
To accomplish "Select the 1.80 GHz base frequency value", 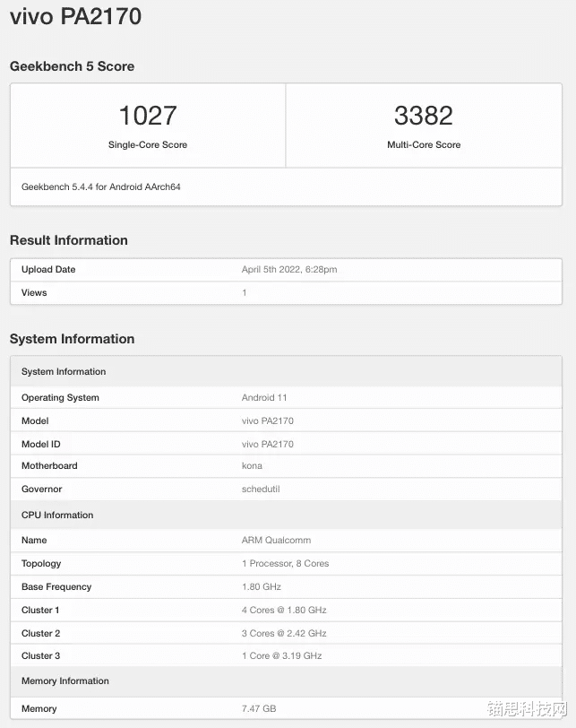I will coord(261,587).
